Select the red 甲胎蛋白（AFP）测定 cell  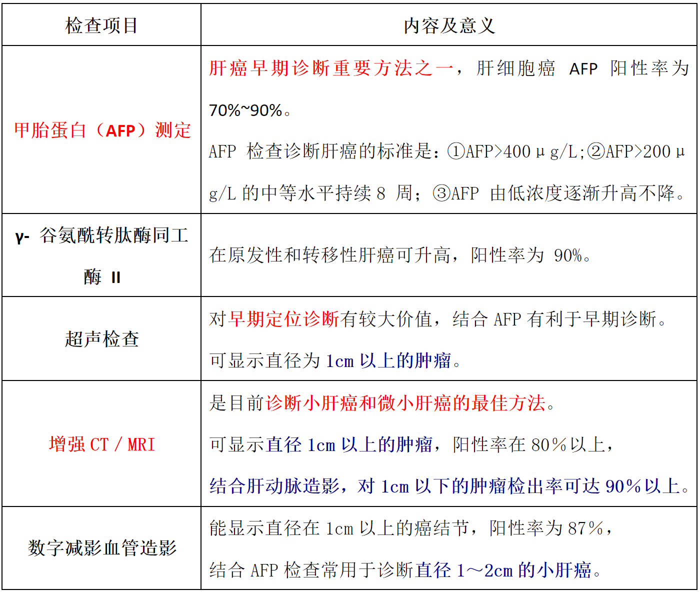pos(102,130)
